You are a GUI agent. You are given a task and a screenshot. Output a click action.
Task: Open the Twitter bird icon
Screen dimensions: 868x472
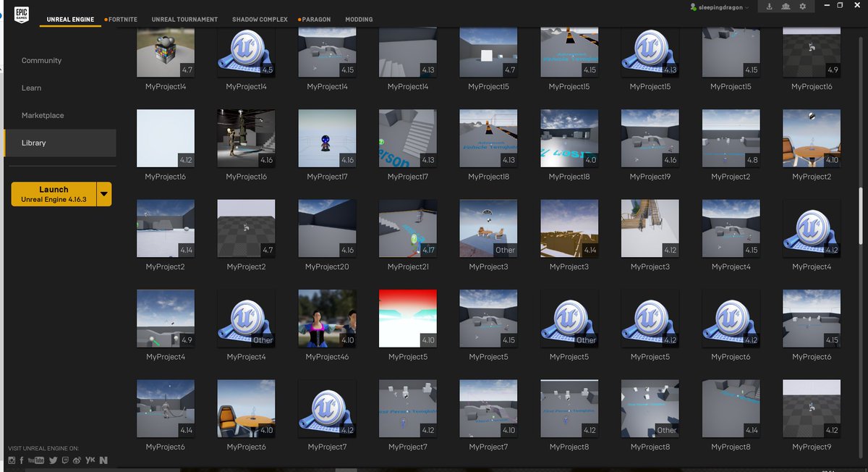tap(54, 460)
